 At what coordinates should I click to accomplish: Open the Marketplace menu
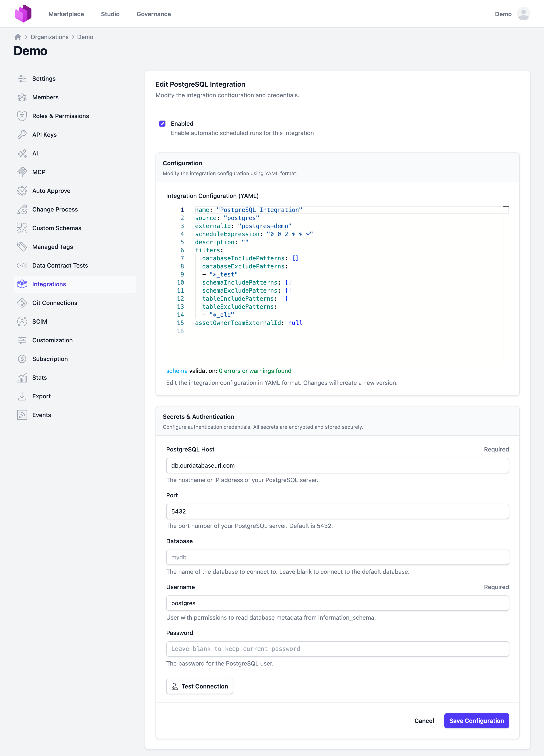click(x=66, y=14)
